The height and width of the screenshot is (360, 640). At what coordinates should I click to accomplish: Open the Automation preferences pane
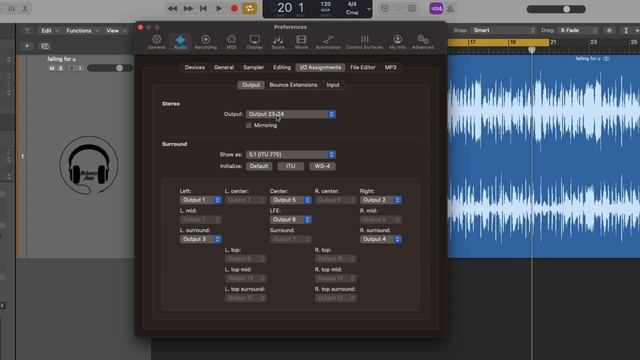(x=328, y=42)
